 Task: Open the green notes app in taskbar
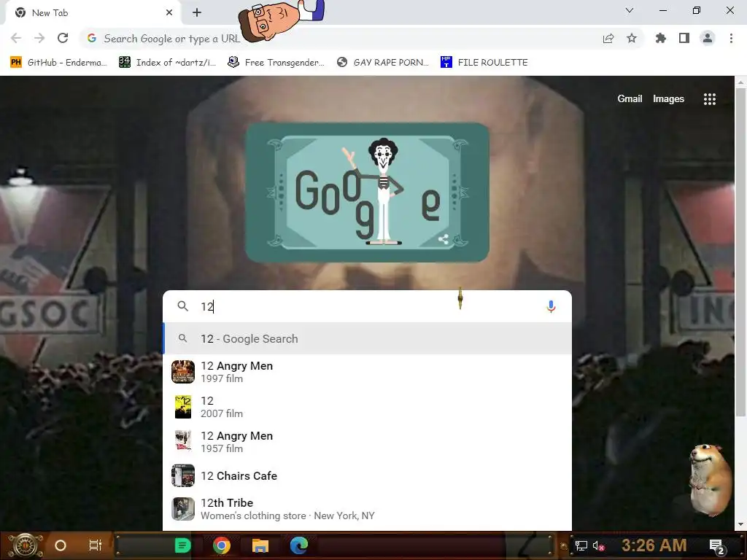tap(182, 545)
